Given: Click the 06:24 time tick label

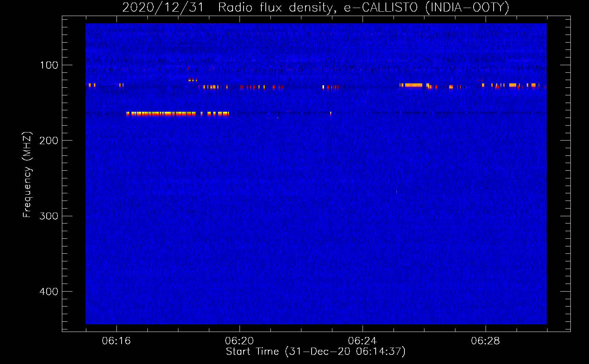Looking at the screenshot, I should coord(363,341).
